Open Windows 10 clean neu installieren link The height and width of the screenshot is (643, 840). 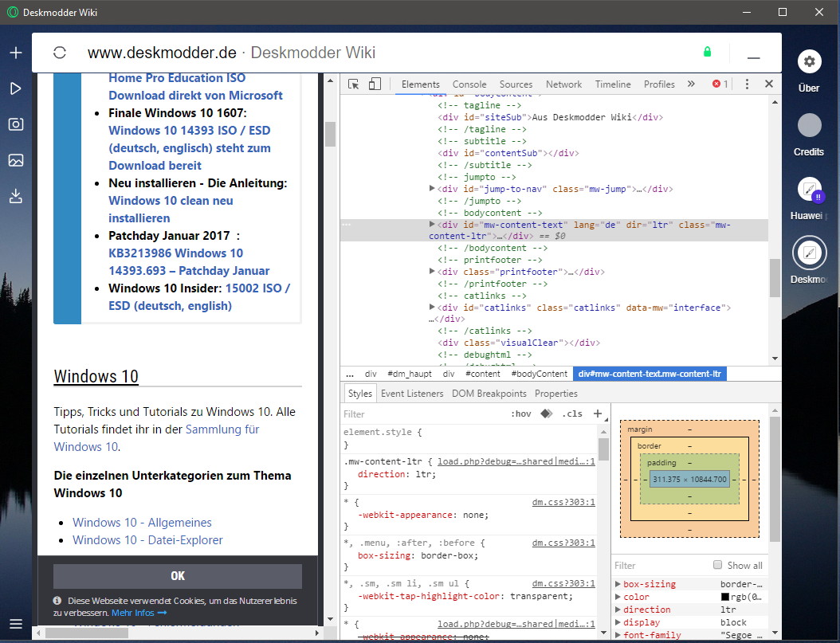171,210
